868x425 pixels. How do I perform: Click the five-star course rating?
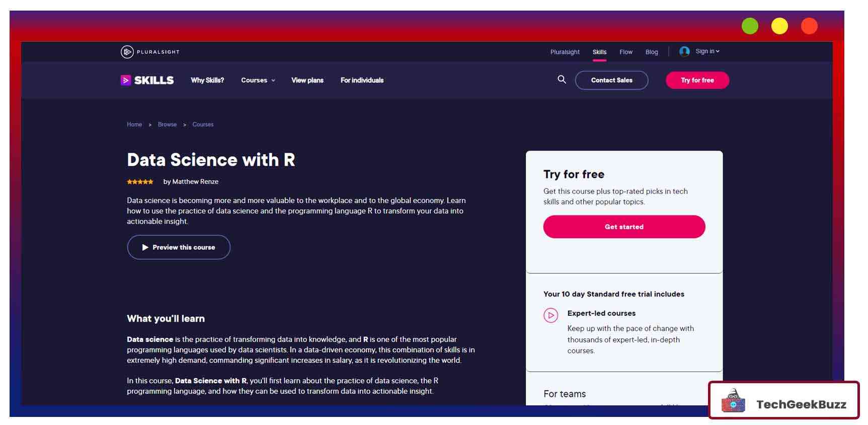pyautogui.click(x=140, y=182)
